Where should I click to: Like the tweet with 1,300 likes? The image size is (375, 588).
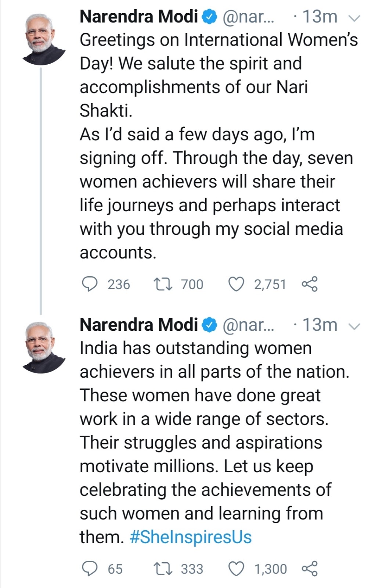tap(236, 569)
